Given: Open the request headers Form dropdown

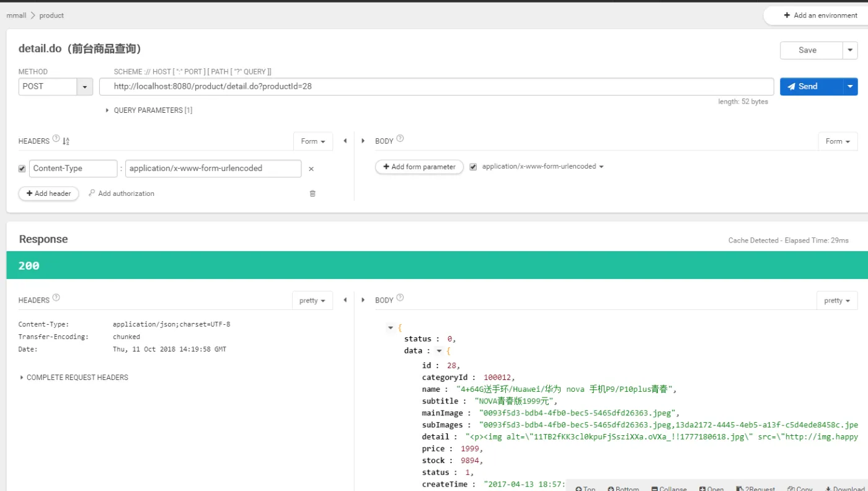Looking at the screenshot, I should 313,141.
